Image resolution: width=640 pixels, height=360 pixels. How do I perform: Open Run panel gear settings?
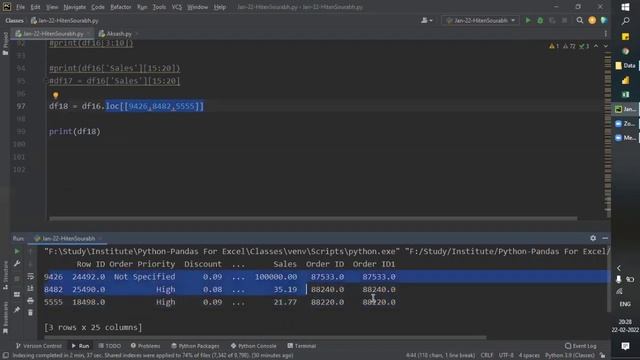tap(593, 238)
